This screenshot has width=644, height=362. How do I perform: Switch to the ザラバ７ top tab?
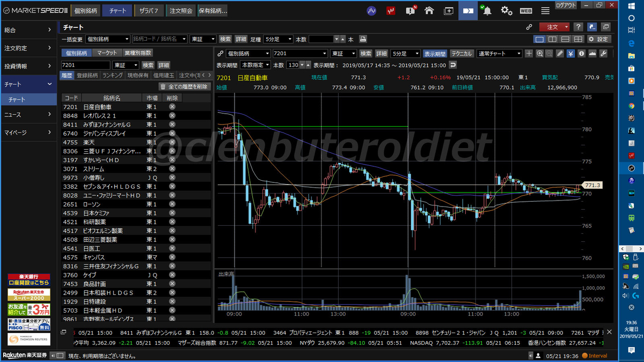click(149, 10)
